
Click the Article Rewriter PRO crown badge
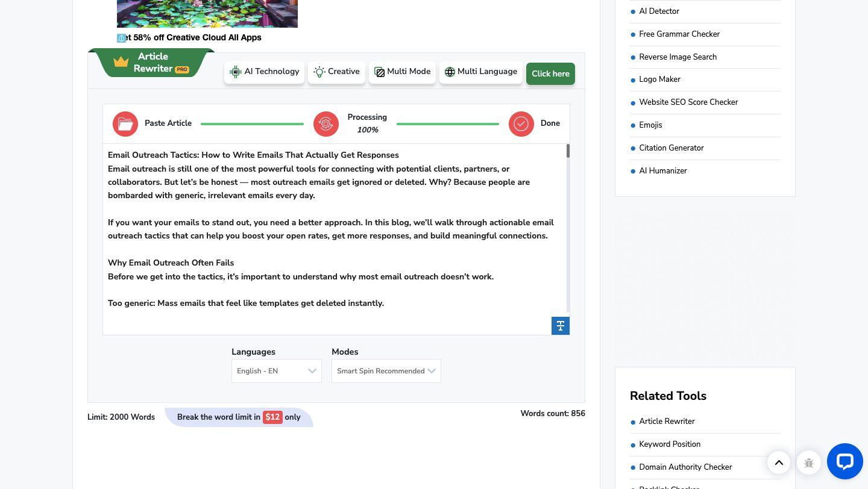pyautogui.click(x=153, y=63)
